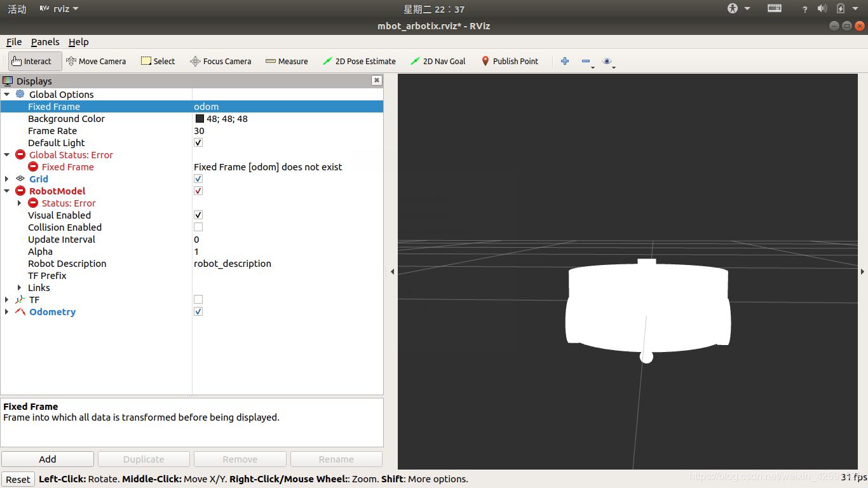This screenshot has width=868, height=488.
Task: Click the Focus Camera tool
Action: click(220, 61)
